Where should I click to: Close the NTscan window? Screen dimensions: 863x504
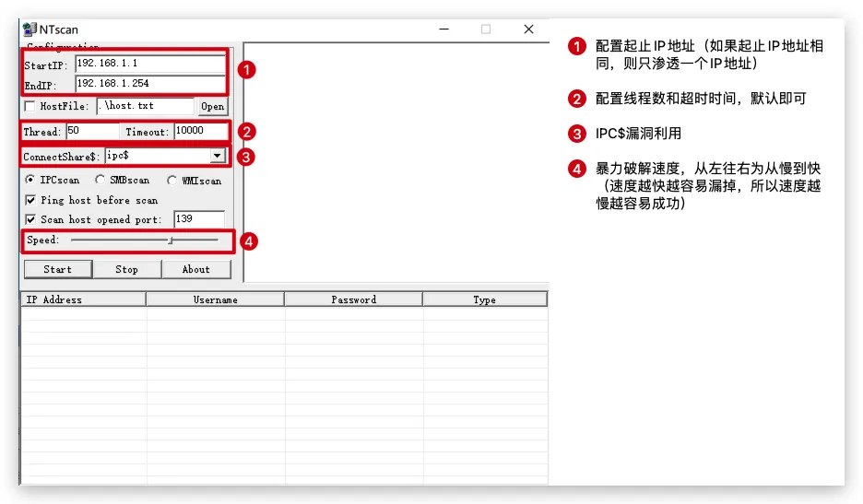pyautogui.click(x=529, y=29)
